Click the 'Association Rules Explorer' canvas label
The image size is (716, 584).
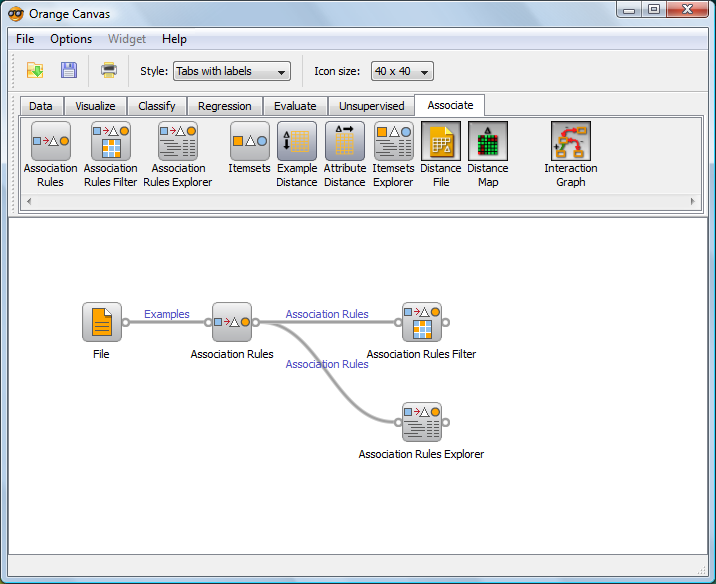421,454
